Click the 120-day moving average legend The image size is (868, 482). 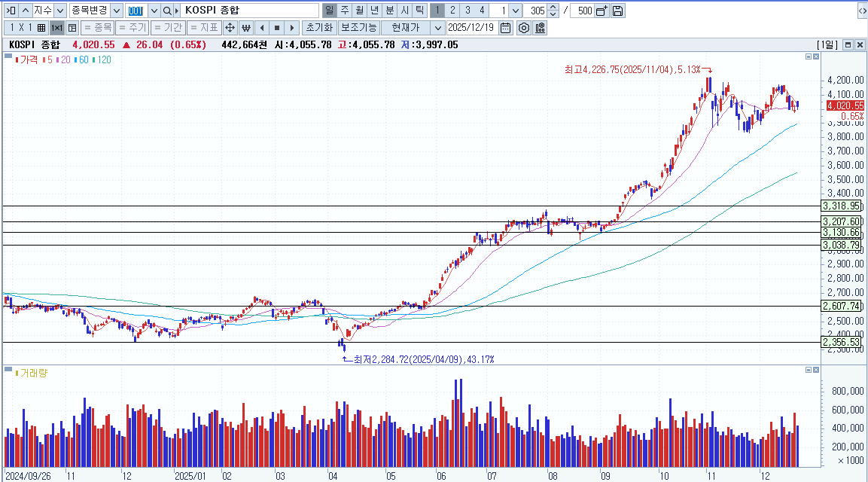click(x=104, y=59)
